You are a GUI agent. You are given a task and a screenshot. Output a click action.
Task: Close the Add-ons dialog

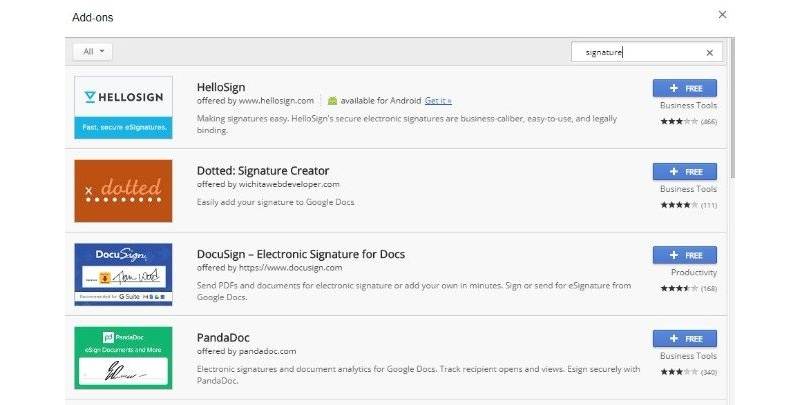point(722,15)
